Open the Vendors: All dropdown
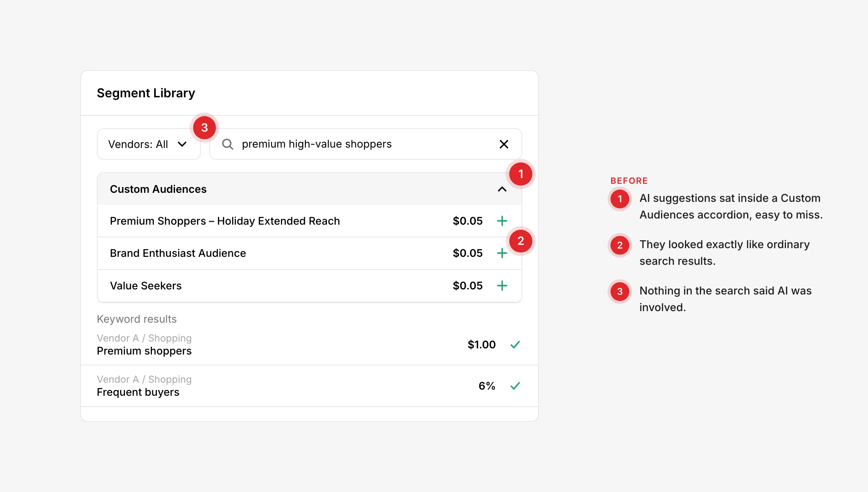 coord(149,144)
